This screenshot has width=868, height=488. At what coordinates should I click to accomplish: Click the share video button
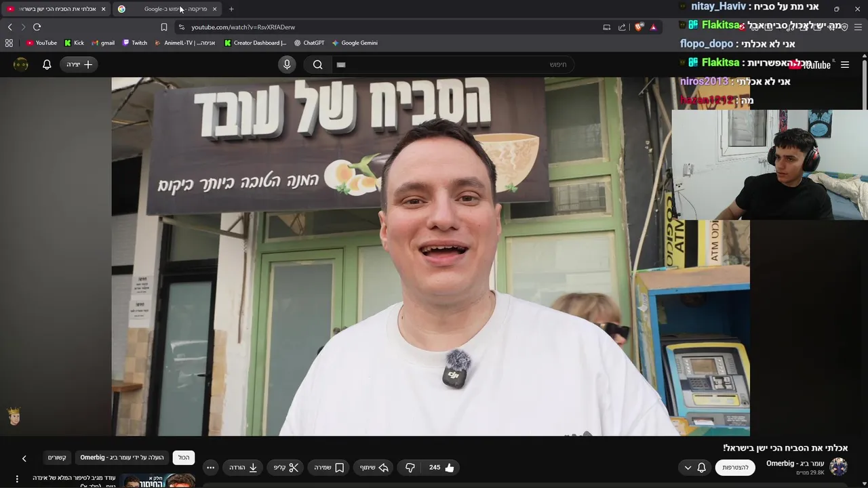[x=374, y=468]
